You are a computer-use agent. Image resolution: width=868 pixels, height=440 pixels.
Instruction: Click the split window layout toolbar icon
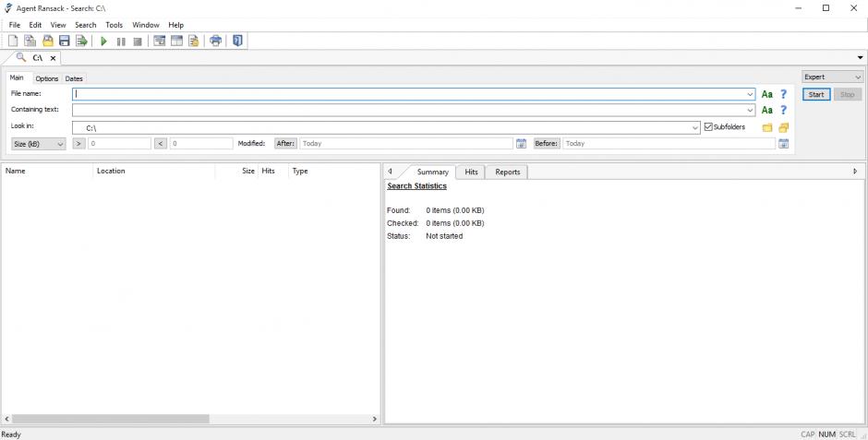click(176, 41)
